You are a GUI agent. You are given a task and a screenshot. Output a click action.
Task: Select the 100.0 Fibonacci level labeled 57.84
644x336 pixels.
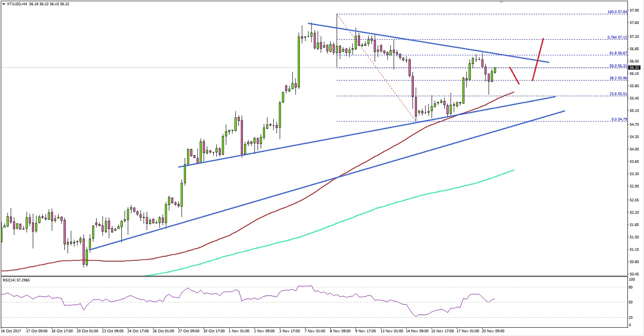(x=617, y=12)
